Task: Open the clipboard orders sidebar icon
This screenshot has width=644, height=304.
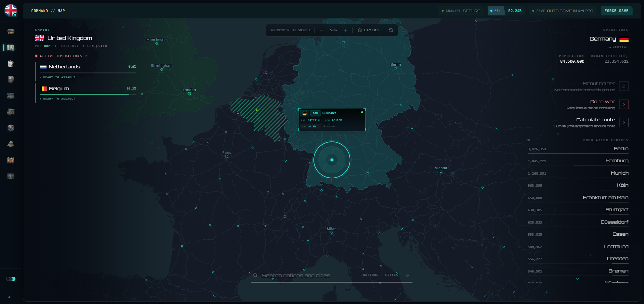Action: [11, 64]
